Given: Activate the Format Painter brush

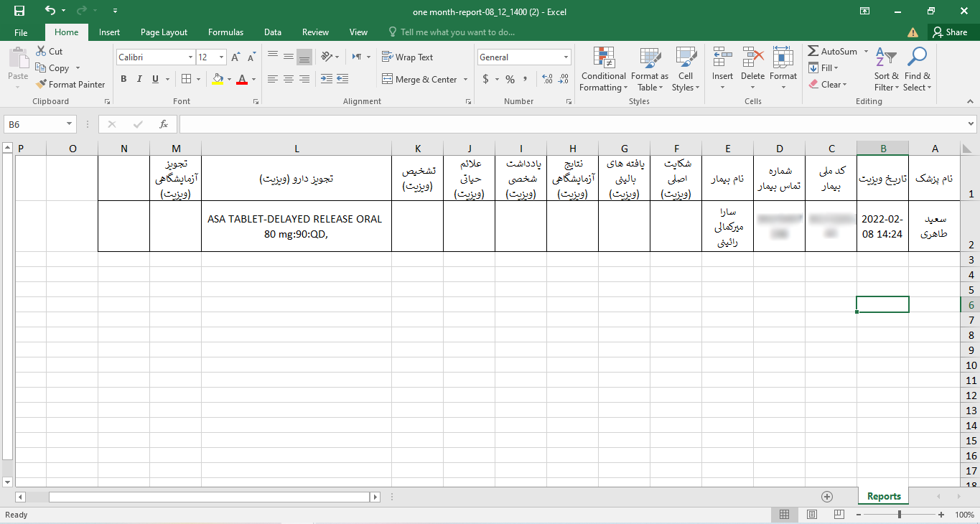Looking at the screenshot, I should 70,85.
